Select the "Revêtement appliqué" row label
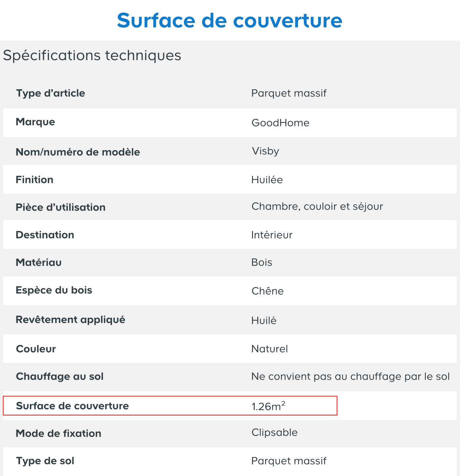The image size is (460, 476). 71,320
